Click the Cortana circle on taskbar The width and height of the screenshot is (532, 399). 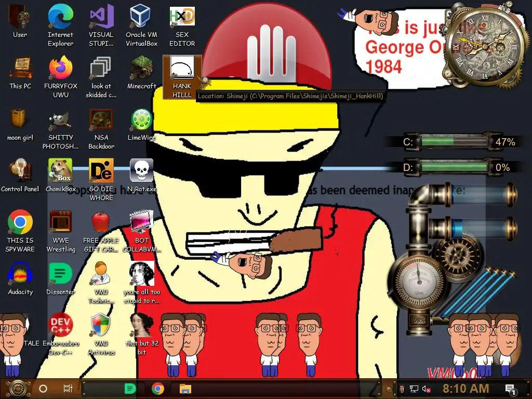(43, 389)
